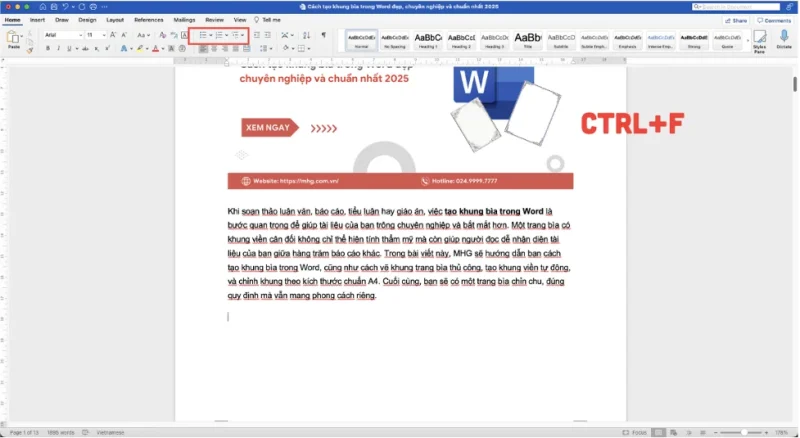800x438 pixels.
Task: Clear all formatting from selection
Action: [162, 35]
